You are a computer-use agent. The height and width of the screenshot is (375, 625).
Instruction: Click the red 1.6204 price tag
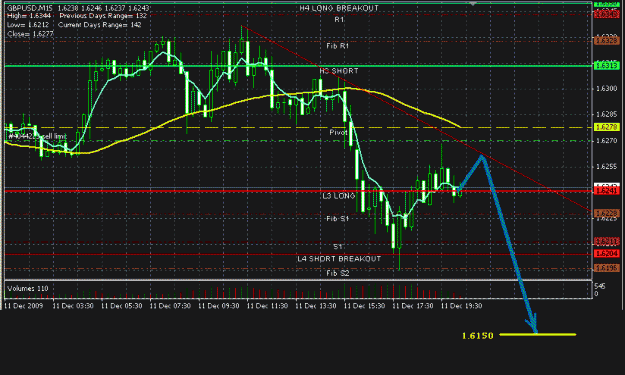[x=607, y=253]
